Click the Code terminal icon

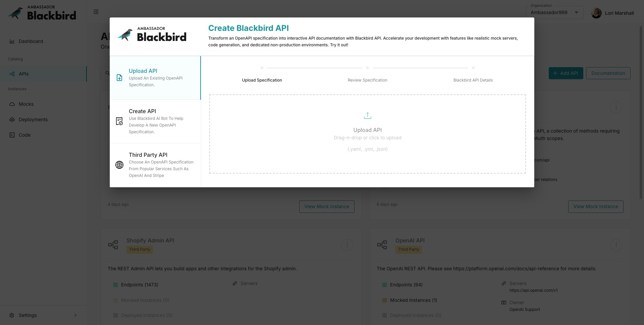click(12, 135)
